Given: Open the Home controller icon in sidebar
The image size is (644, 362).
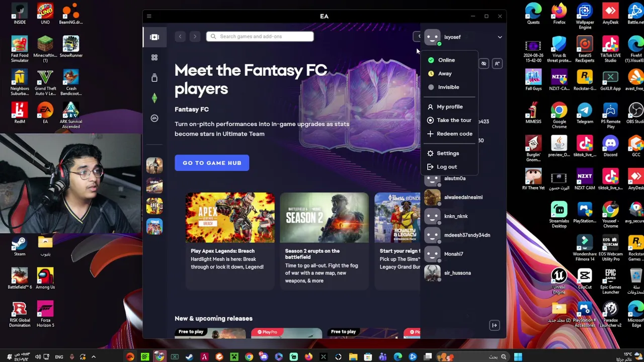Looking at the screenshot, I should click(x=154, y=37).
